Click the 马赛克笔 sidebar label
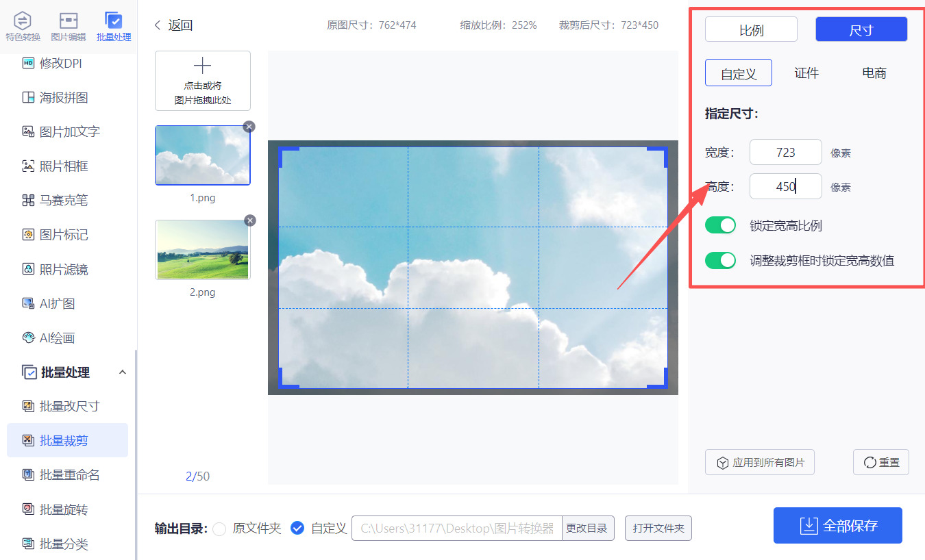Screen dimensions: 925x560 click(64, 201)
